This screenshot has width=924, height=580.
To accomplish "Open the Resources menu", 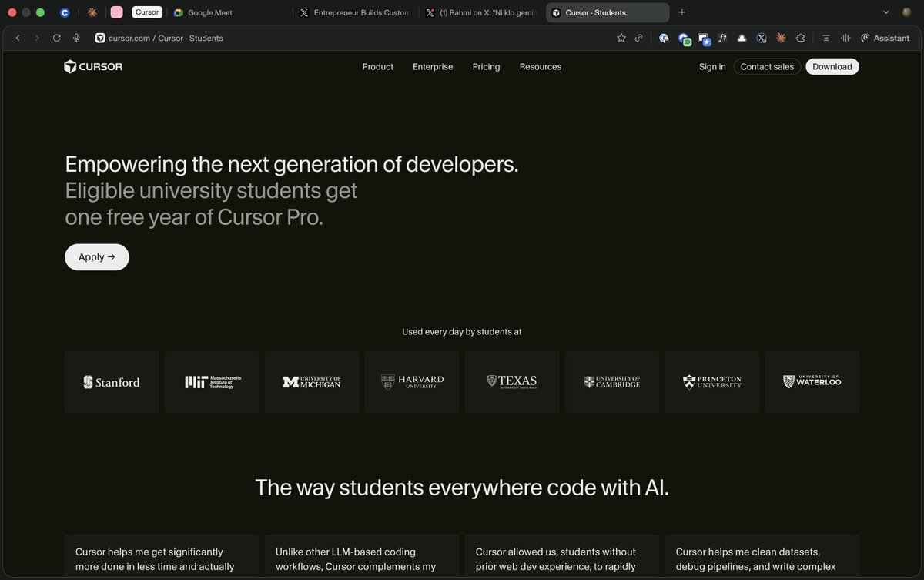I will (x=541, y=67).
